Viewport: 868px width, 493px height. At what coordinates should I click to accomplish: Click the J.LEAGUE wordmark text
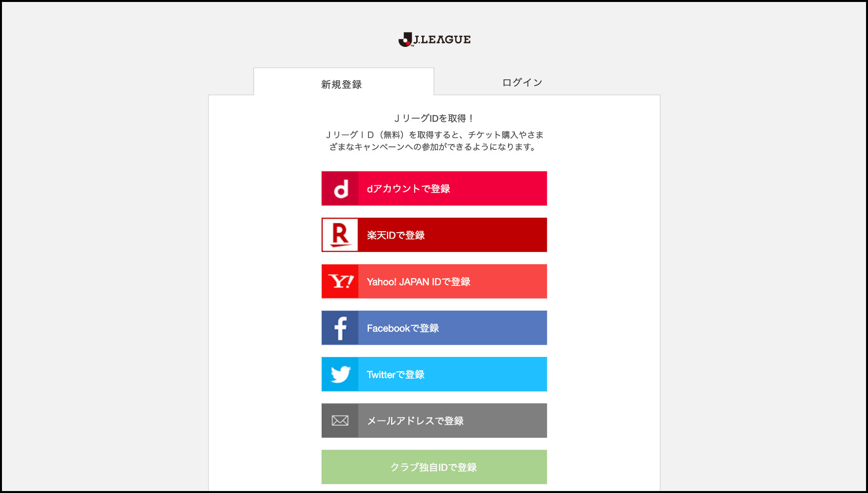pyautogui.click(x=442, y=39)
